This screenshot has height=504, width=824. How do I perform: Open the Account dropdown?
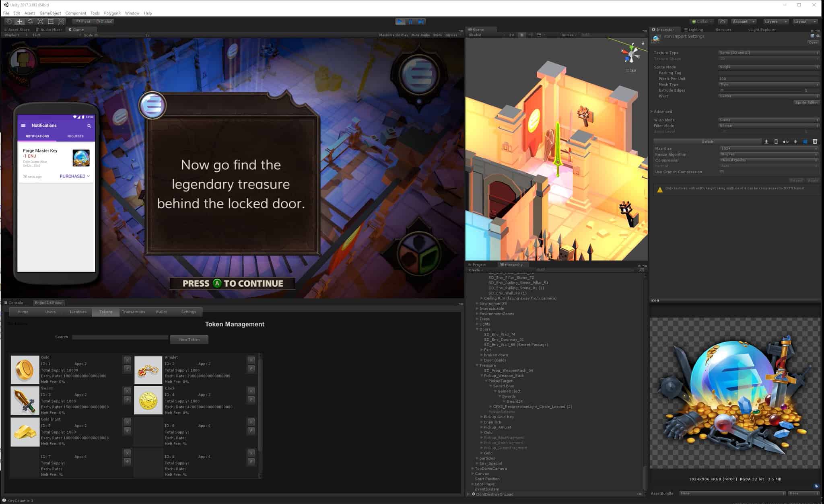point(744,22)
